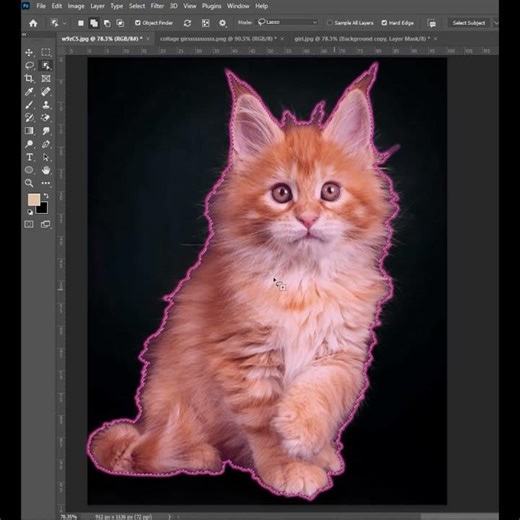
Task: Click the black background color swatch
Action: (x=43, y=209)
